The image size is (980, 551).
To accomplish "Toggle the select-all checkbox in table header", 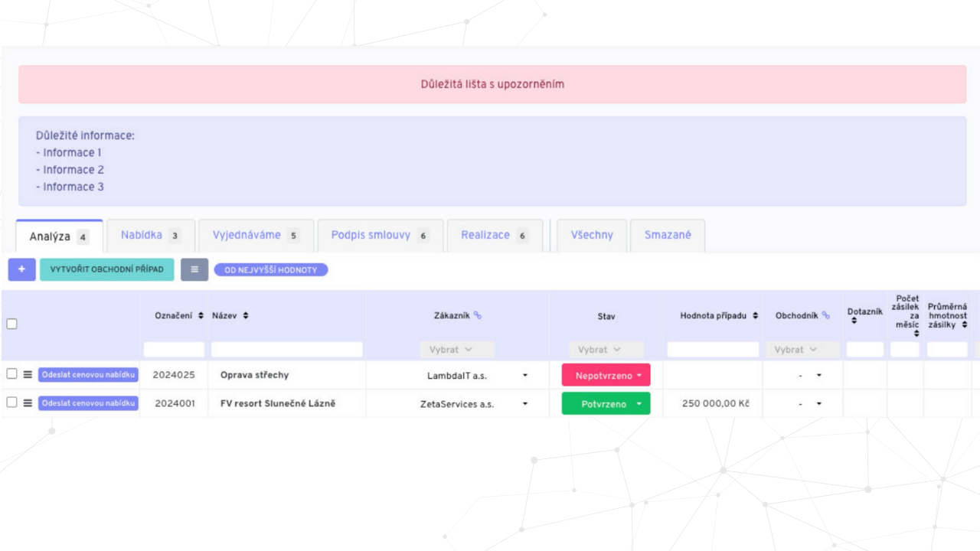I will click(x=11, y=324).
